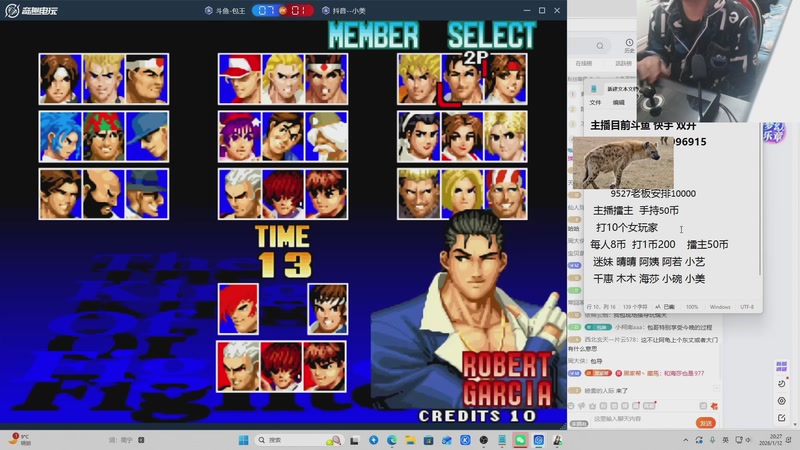The width and height of the screenshot is (800, 450).
Task: Click edit pencil icon in sidebar
Action: tap(781, 418)
